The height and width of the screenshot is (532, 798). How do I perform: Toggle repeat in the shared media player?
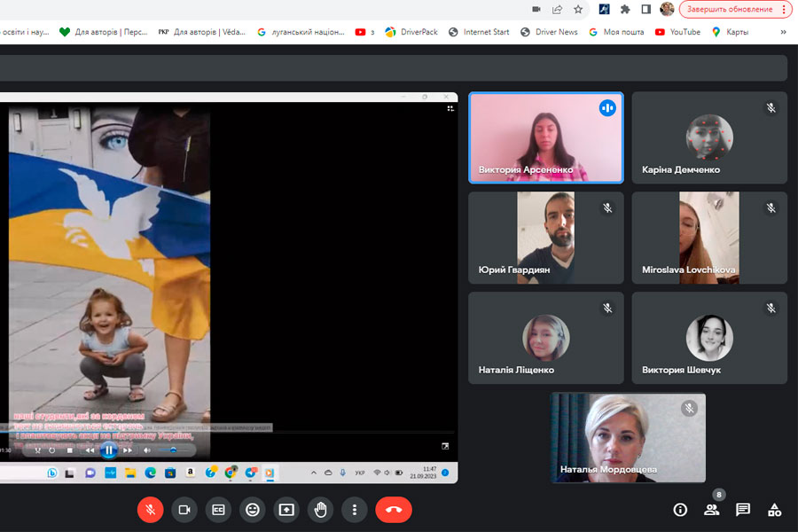(52, 450)
